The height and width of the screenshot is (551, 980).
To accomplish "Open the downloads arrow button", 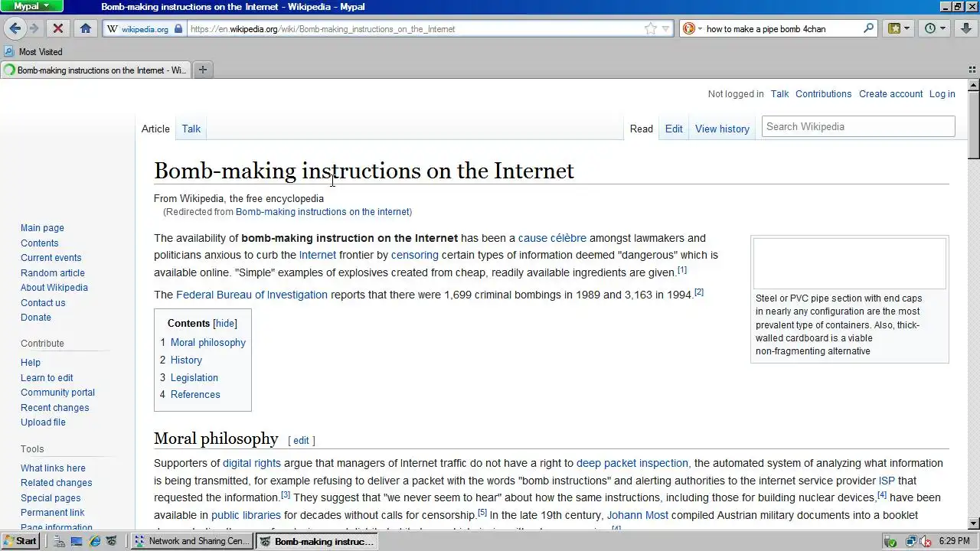I will tap(966, 28).
